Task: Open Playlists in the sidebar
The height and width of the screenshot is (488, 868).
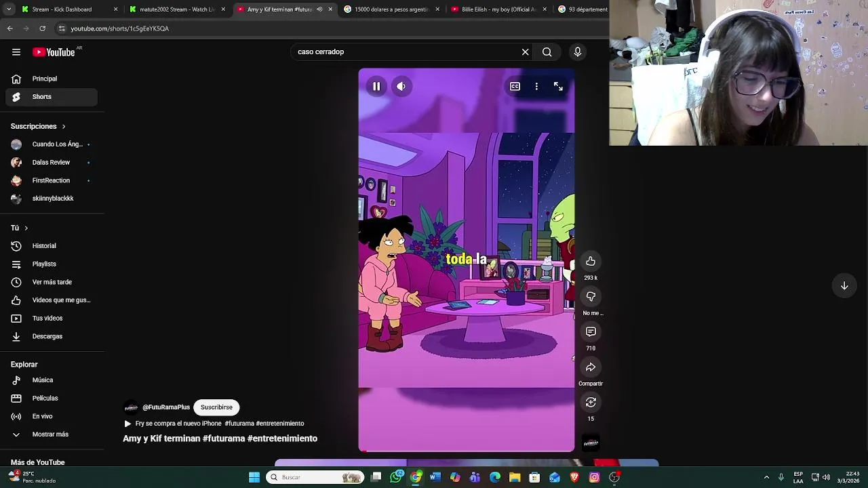Action: point(52,264)
